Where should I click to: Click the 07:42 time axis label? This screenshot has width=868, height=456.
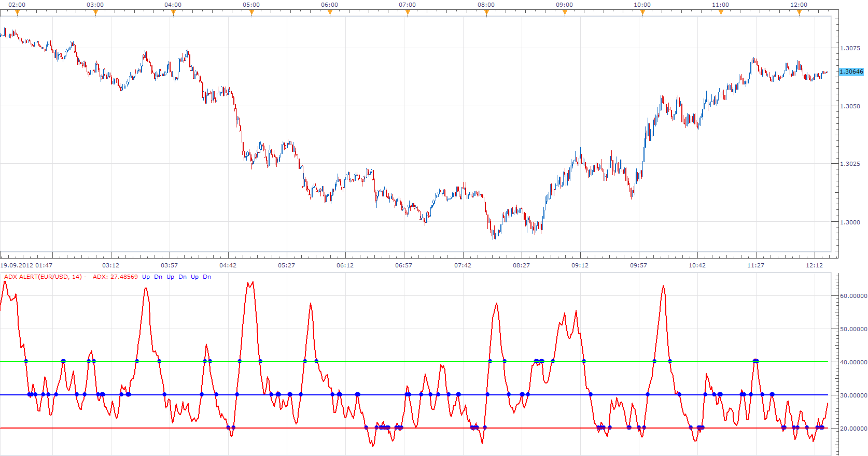(x=463, y=265)
